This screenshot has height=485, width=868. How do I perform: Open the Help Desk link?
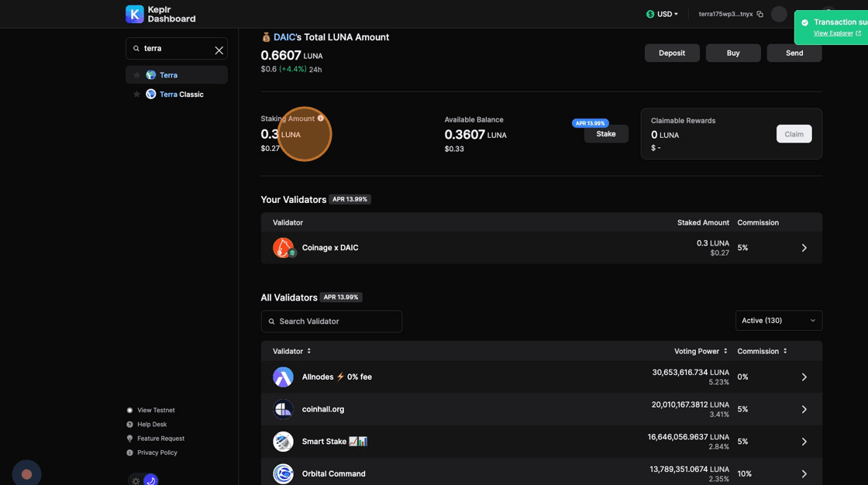click(152, 425)
